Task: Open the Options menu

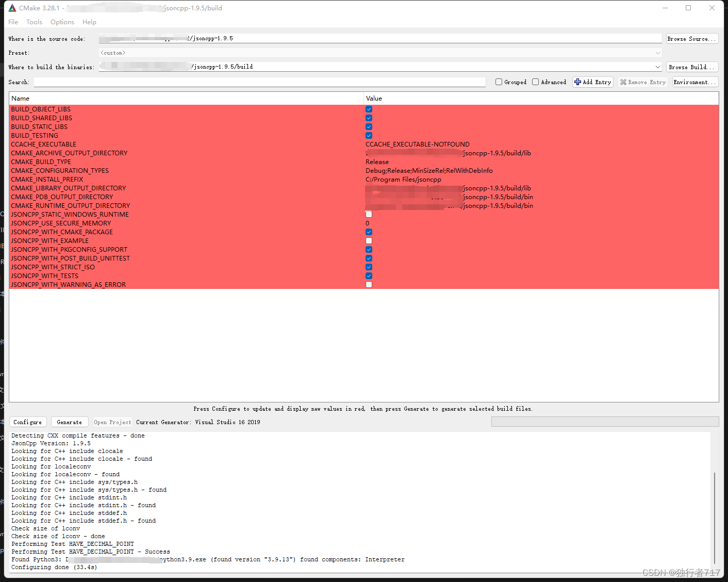Action: [x=62, y=22]
